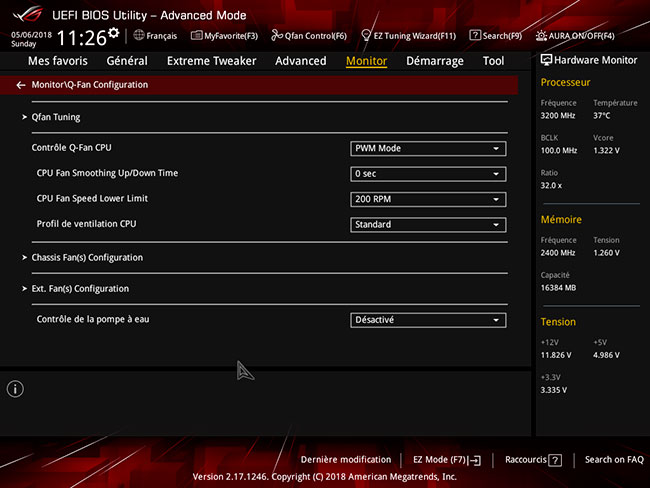The image size is (650, 488).
Task: Click the back arrow beside Monitor\Q-Fan Configuration
Action: [x=21, y=85]
